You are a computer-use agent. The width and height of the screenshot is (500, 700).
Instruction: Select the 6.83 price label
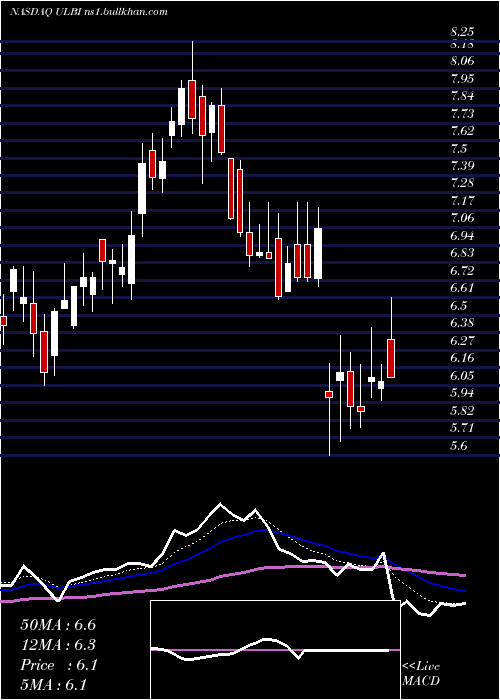(462, 253)
